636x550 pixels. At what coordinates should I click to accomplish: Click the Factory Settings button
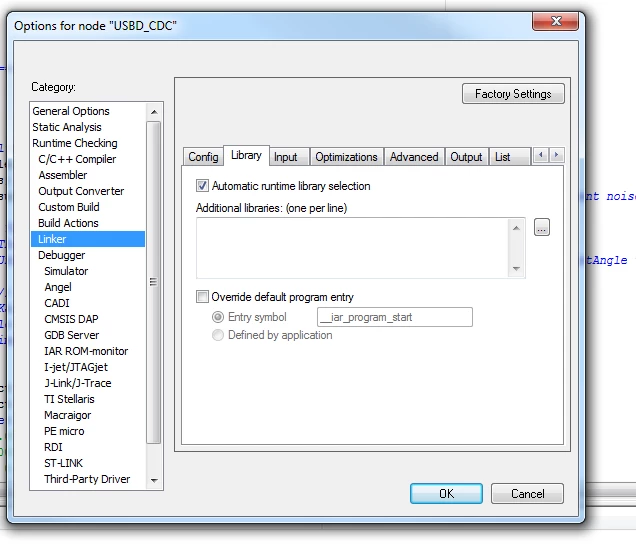tap(513, 94)
